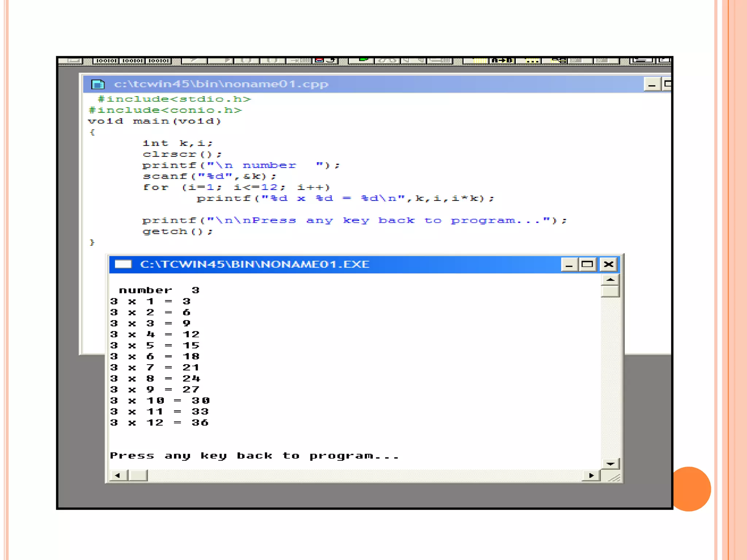747x560 pixels.
Task: Close the NONAME01.EXE console window
Action: point(608,264)
